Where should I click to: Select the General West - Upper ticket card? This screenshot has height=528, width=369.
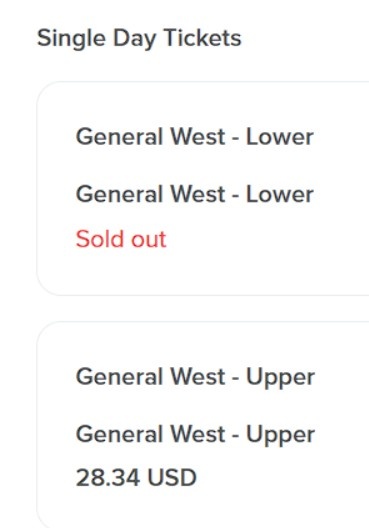(203, 425)
